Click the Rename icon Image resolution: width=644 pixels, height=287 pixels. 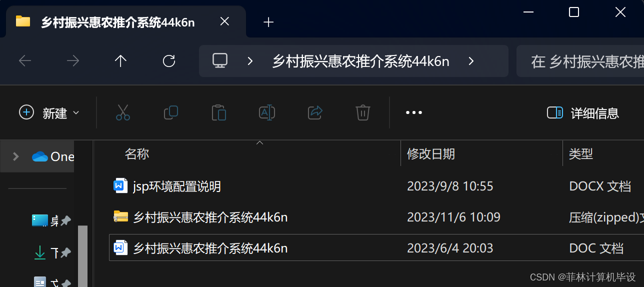(x=267, y=112)
